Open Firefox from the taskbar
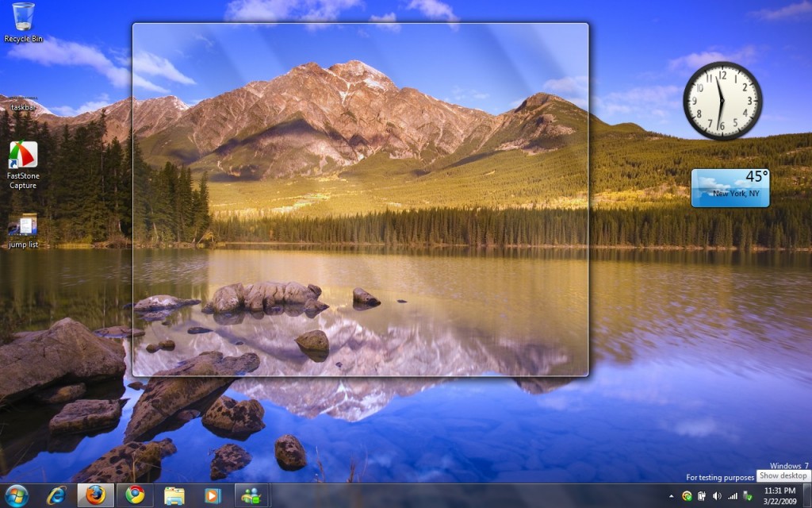This screenshot has height=508, width=812. click(x=96, y=495)
